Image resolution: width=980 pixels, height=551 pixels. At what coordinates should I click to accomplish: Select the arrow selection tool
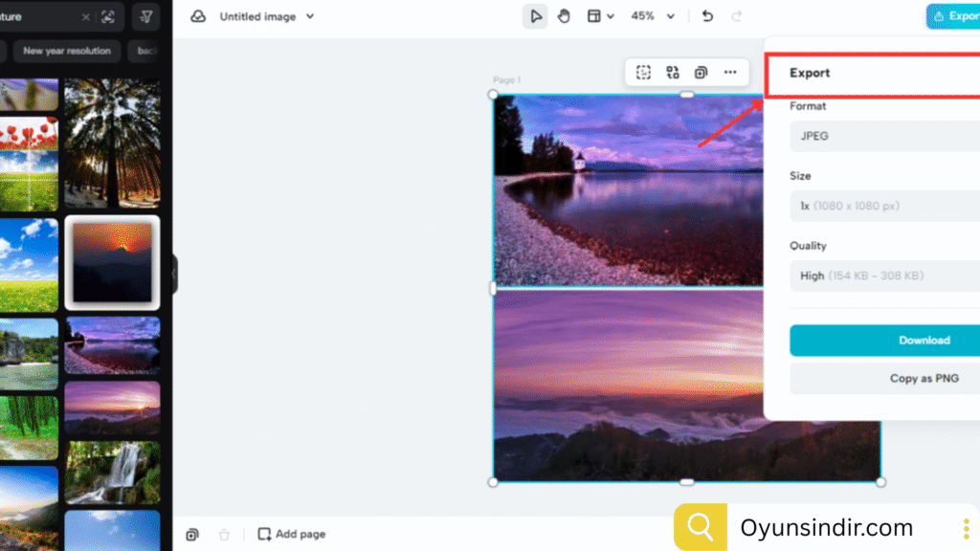(x=535, y=16)
